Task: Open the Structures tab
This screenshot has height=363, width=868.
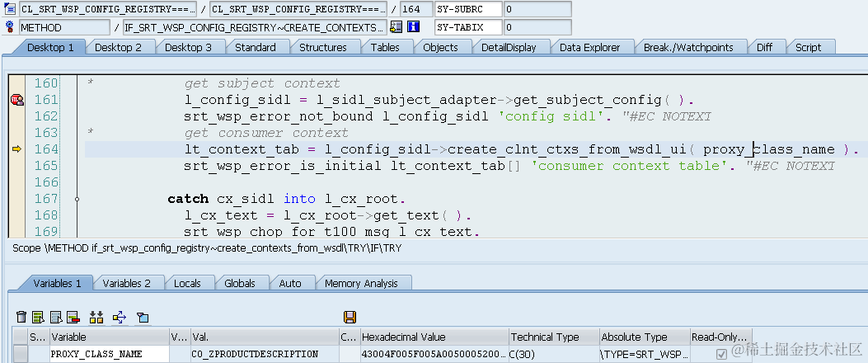Action: (x=323, y=47)
